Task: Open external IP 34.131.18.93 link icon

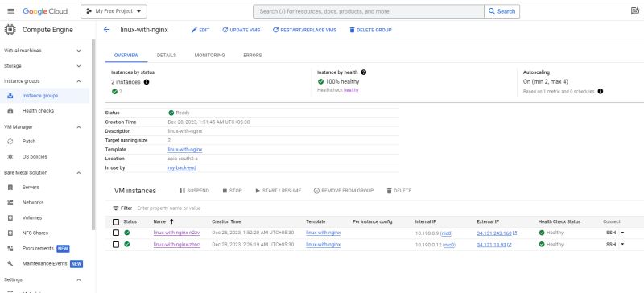Action: coord(510,245)
